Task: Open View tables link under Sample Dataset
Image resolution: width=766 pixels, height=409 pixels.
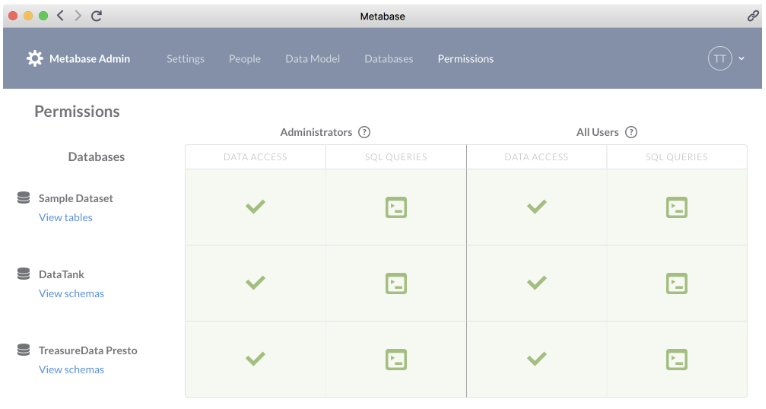Action: coord(66,217)
